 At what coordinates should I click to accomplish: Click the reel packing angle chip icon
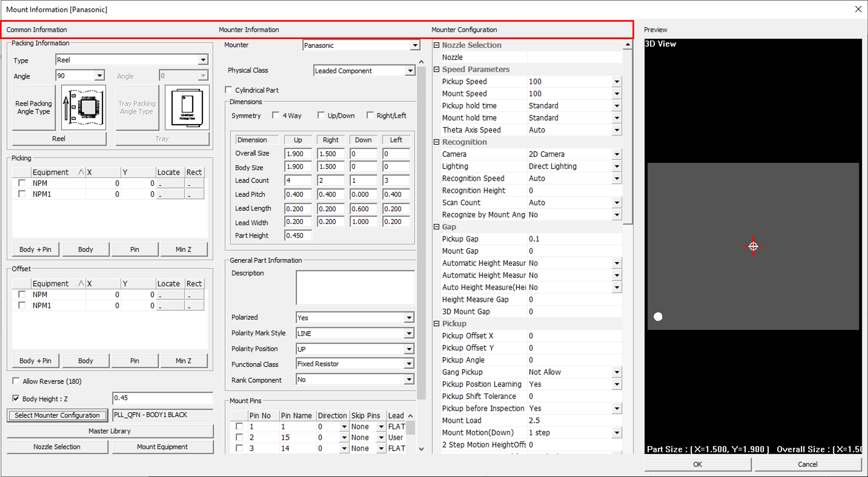coord(83,107)
